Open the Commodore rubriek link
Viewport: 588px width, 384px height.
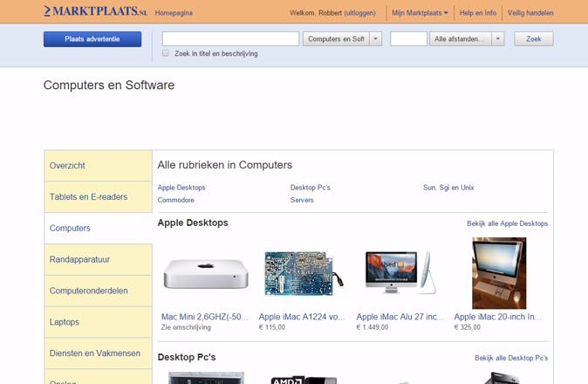[x=176, y=200]
